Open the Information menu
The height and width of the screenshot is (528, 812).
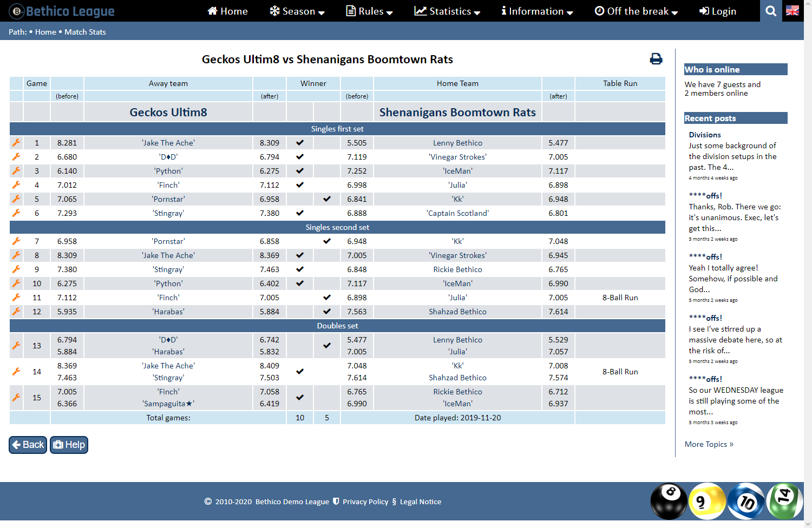(537, 11)
